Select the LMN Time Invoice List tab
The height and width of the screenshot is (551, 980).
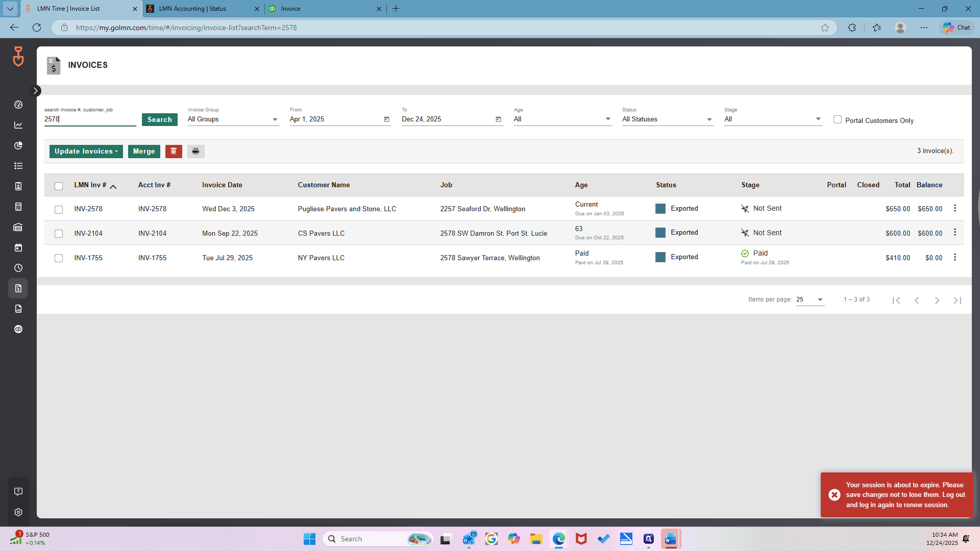(82, 9)
